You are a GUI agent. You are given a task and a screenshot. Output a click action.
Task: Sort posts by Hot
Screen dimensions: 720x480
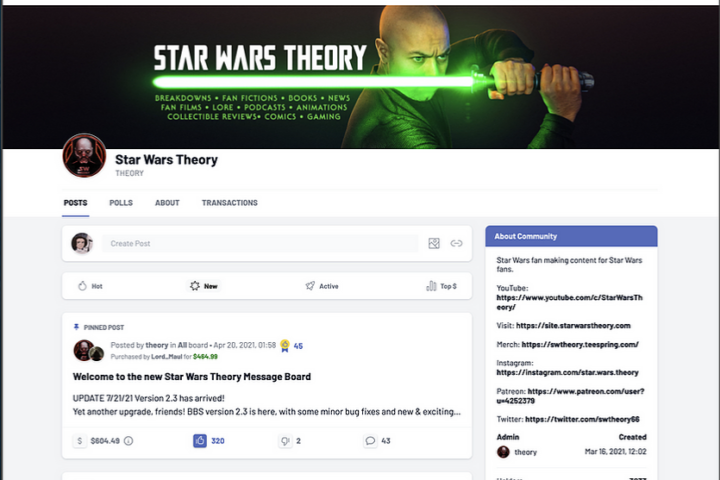point(90,286)
